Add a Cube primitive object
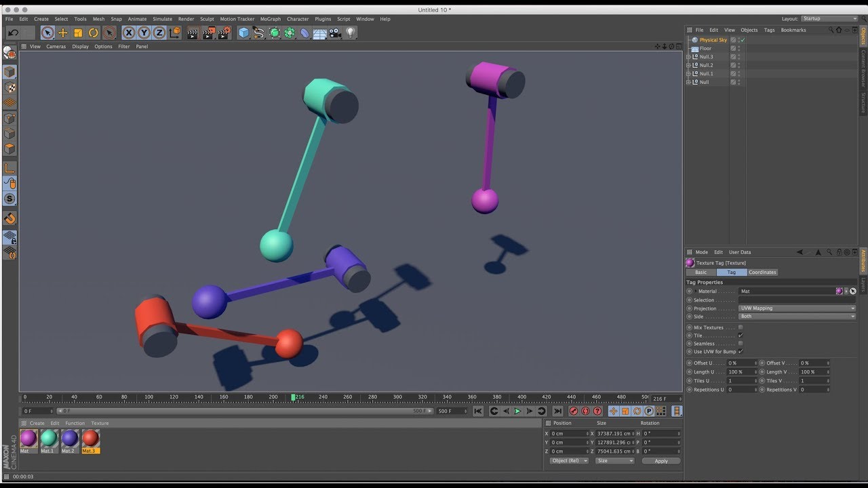This screenshot has height=488, width=868. tap(244, 33)
